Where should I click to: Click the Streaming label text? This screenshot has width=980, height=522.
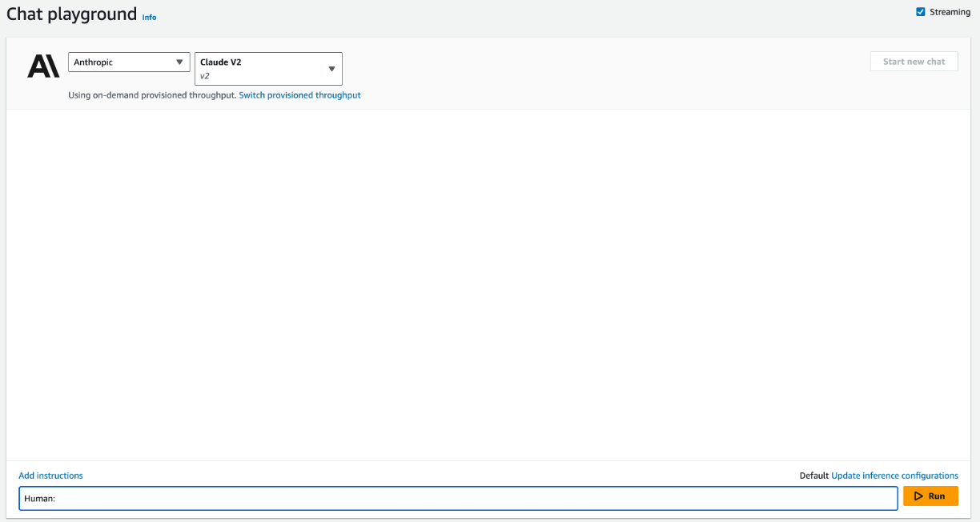[950, 12]
